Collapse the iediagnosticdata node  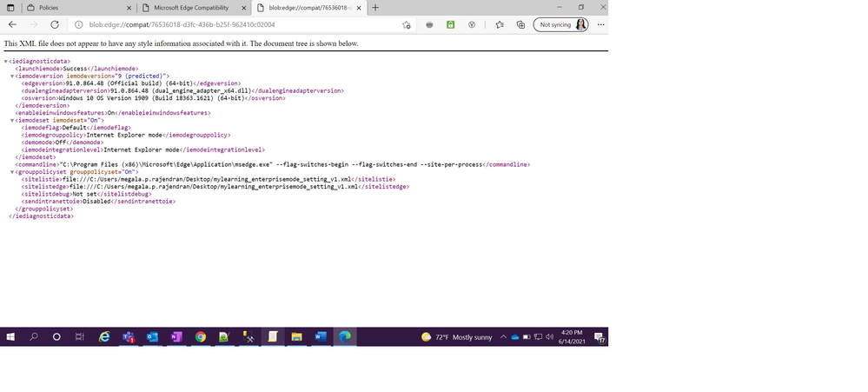pyautogui.click(x=5, y=62)
